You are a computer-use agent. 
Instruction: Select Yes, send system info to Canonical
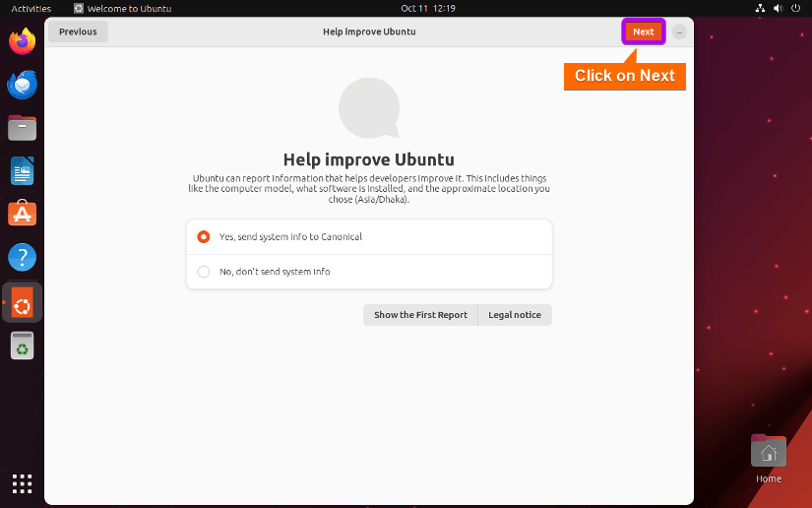(369, 236)
